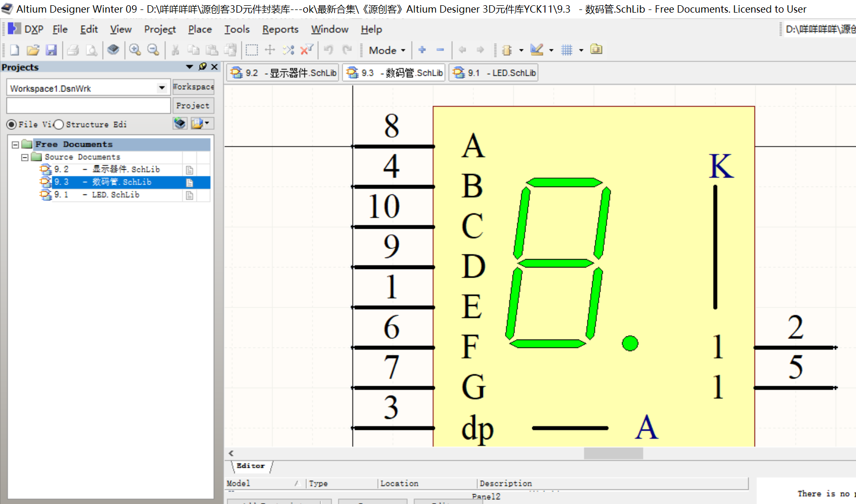856x504 pixels.
Task: Switch to the 9.2 显示器件.SchLib tab
Action: (x=283, y=73)
